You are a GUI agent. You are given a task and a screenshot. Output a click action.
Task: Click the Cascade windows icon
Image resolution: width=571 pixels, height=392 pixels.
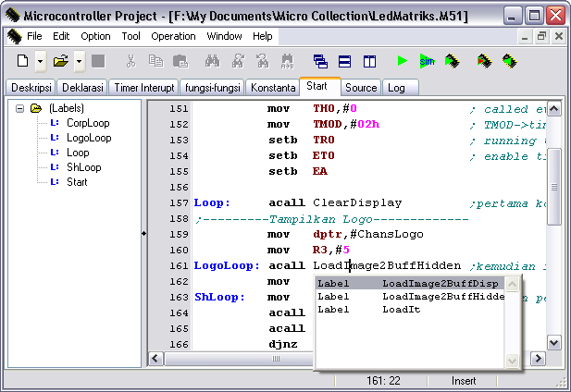point(320,61)
